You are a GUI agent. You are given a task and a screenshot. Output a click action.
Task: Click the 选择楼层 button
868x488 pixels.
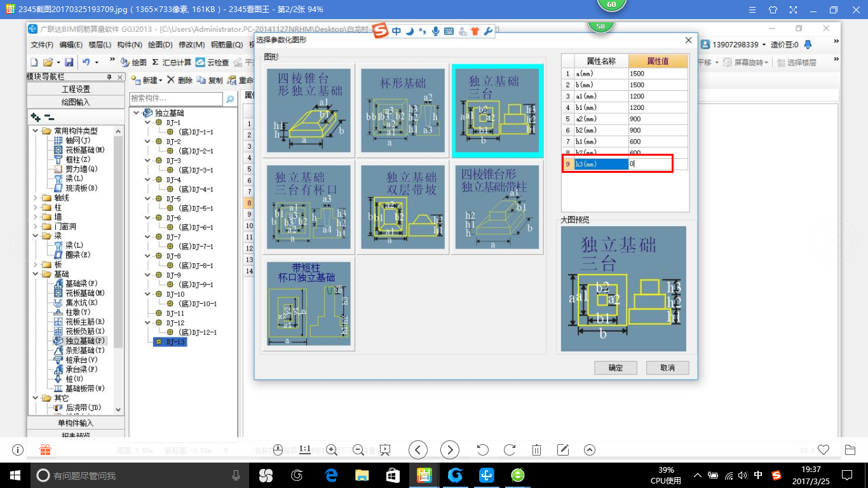796,62
